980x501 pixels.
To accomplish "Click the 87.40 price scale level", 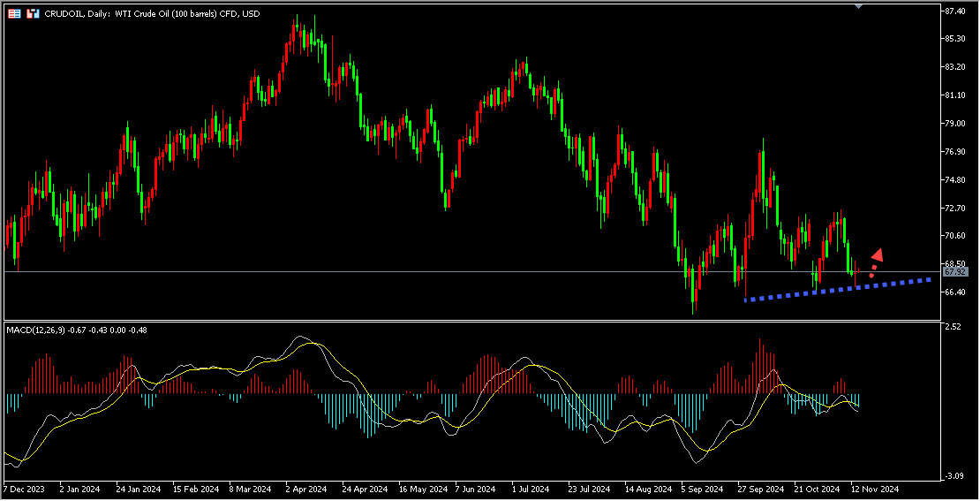I will tap(956, 11).
